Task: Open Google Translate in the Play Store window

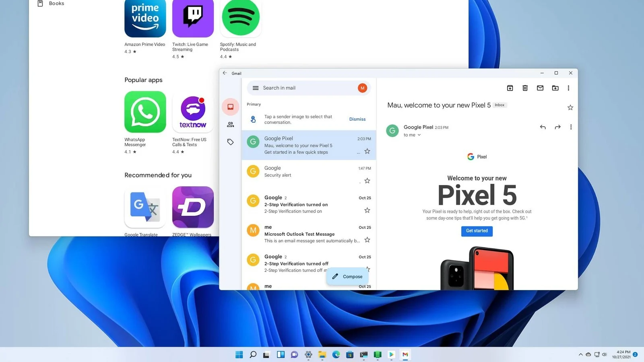Action: [x=145, y=207]
